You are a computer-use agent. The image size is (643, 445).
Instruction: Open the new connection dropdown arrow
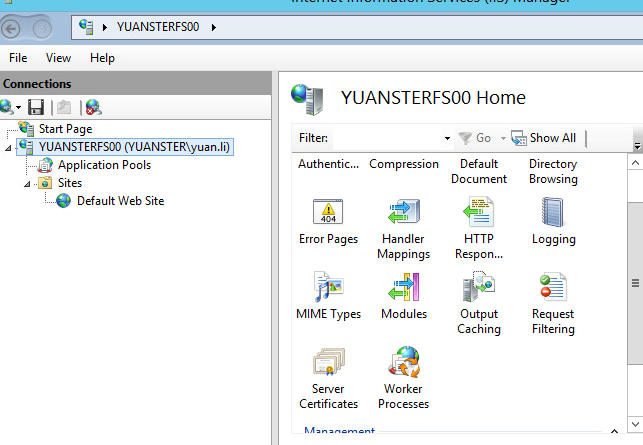(x=18, y=108)
